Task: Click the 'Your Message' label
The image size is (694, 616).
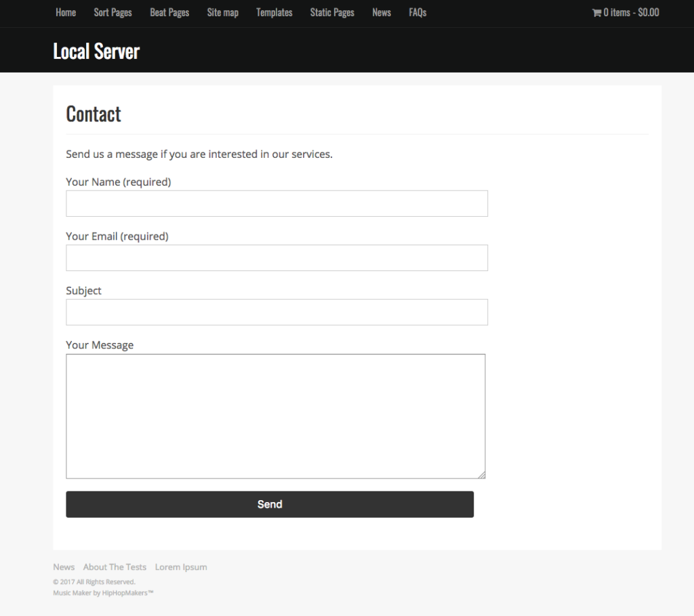Action: (x=100, y=345)
